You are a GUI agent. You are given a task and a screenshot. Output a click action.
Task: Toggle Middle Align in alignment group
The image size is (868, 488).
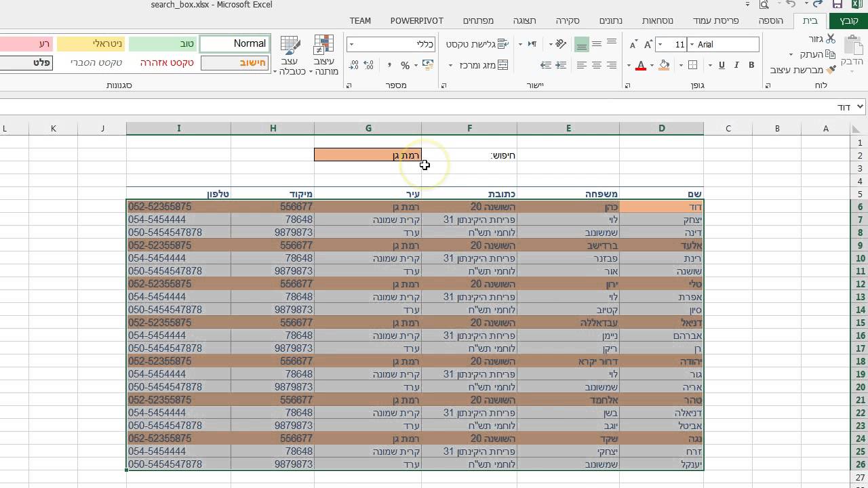(597, 43)
